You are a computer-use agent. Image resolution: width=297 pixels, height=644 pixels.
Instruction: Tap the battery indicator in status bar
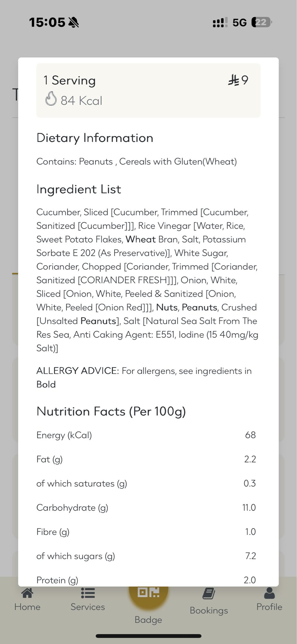click(262, 22)
